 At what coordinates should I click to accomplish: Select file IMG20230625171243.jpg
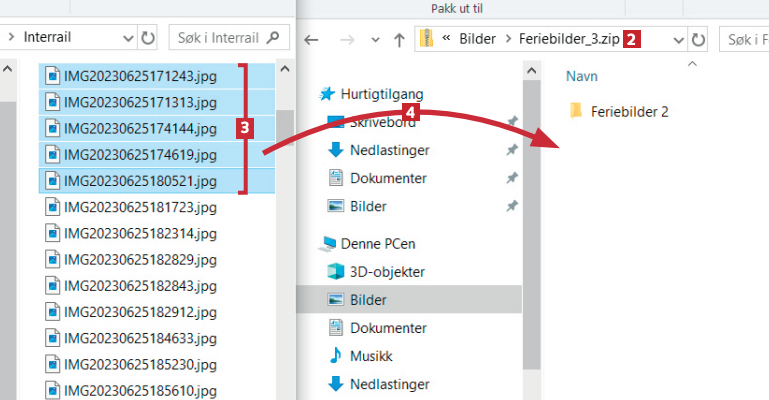click(157, 76)
